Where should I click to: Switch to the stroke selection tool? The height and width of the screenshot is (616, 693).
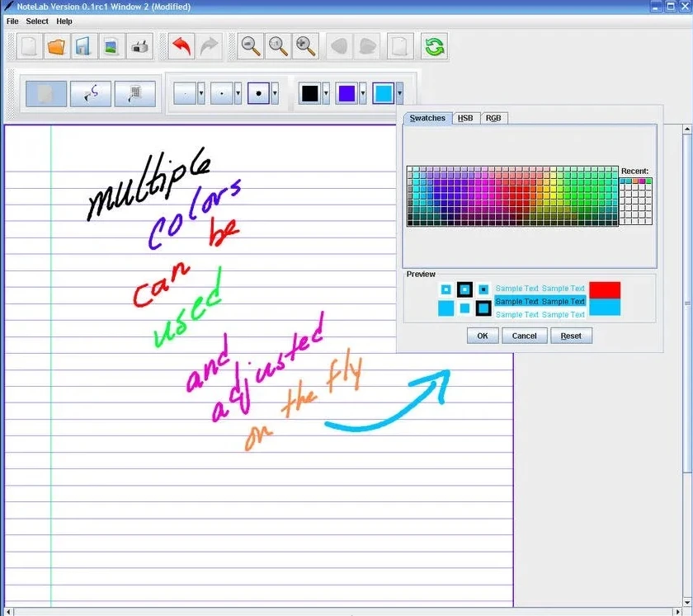91,94
